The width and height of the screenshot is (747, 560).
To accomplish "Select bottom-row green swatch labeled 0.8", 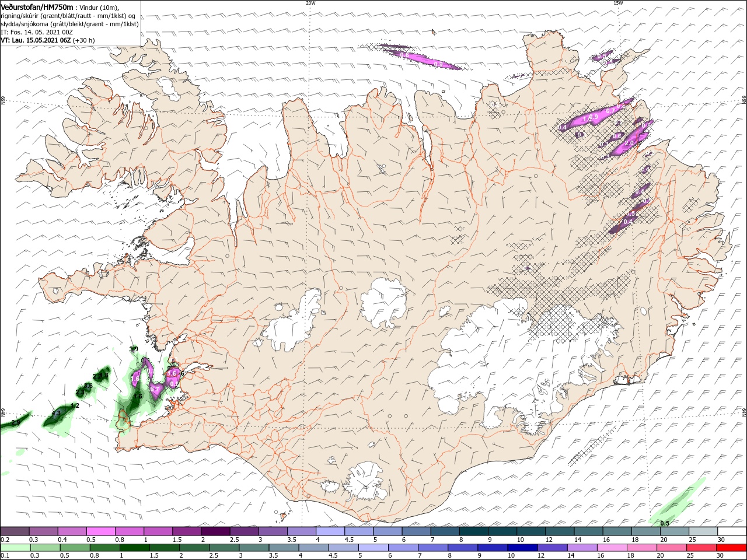I will click(x=104, y=548).
